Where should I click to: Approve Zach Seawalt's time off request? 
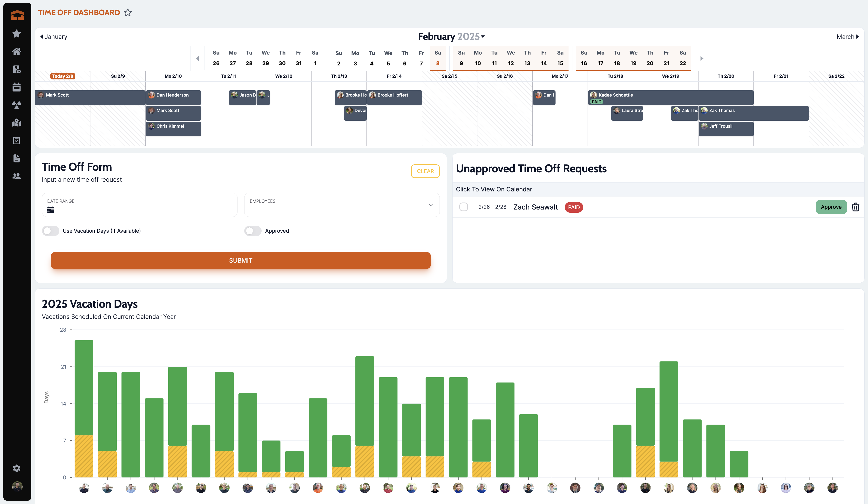click(831, 207)
